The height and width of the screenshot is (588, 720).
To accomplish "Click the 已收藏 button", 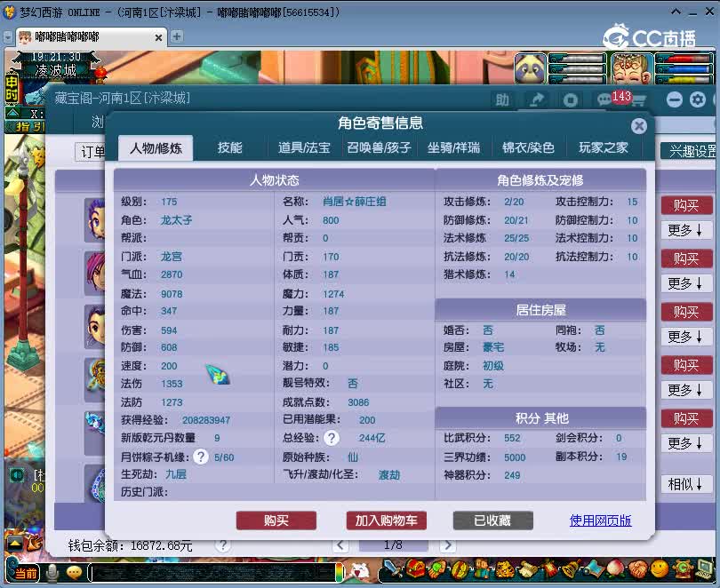I will (492, 520).
